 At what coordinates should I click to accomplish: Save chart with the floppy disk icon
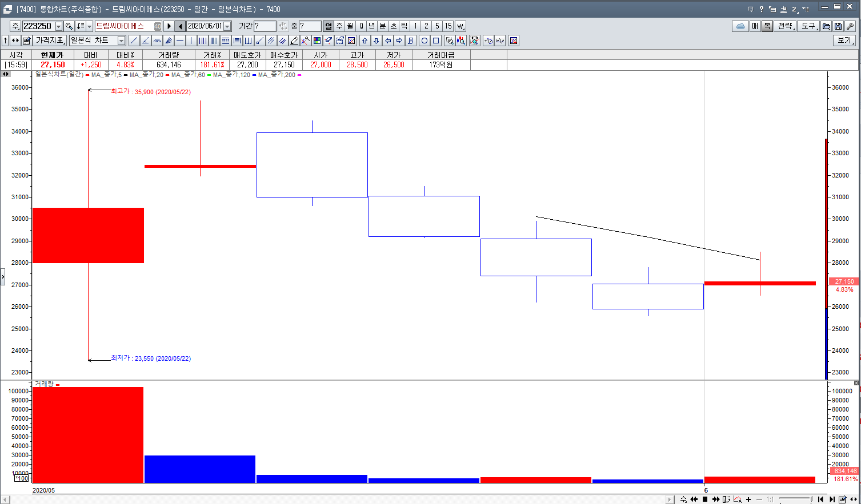[838, 26]
